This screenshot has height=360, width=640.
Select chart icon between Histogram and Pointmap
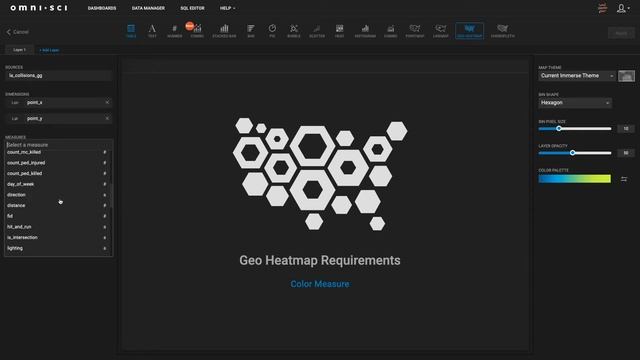tap(391, 31)
